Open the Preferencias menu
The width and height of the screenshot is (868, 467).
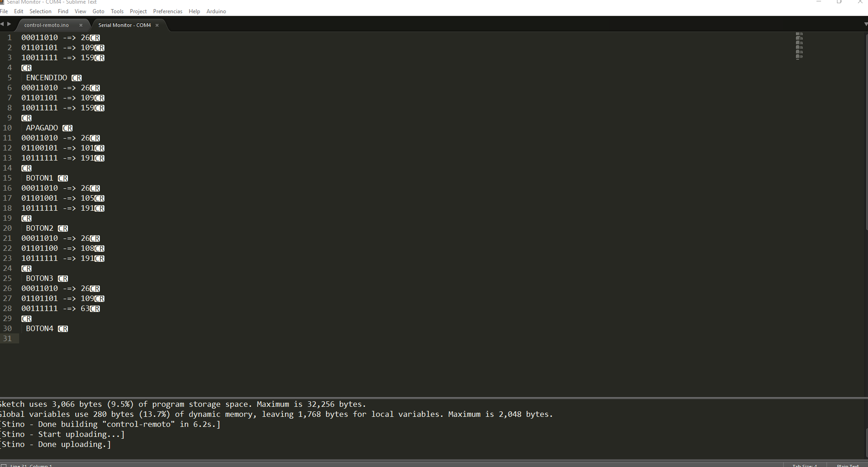click(x=167, y=11)
